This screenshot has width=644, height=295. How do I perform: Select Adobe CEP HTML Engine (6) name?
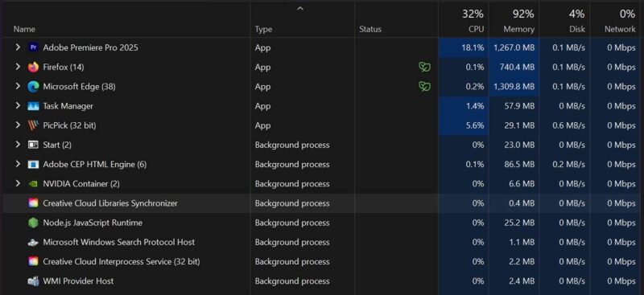click(95, 165)
